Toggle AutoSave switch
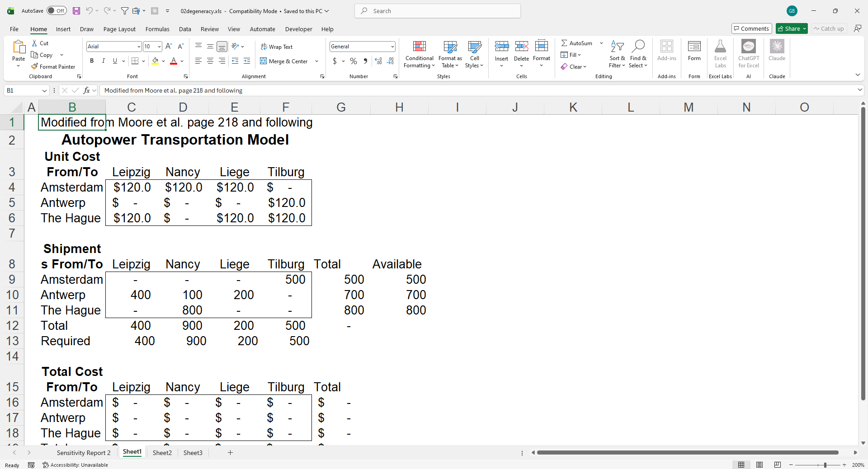868x469 pixels. coord(57,11)
